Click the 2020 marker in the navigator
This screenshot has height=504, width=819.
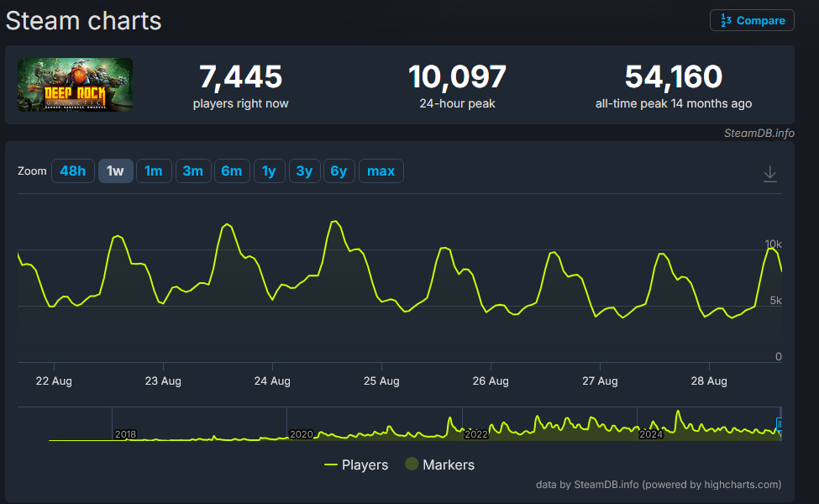click(x=302, y=434)
